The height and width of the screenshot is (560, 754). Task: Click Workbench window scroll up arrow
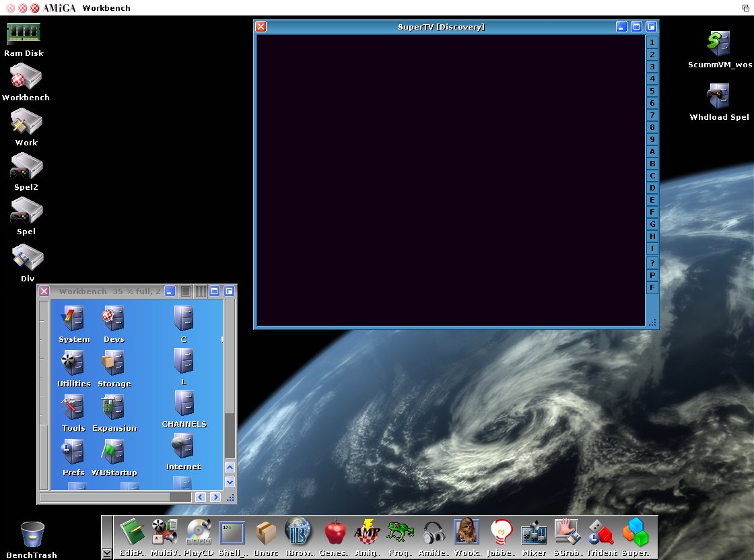tap(230, 467)
